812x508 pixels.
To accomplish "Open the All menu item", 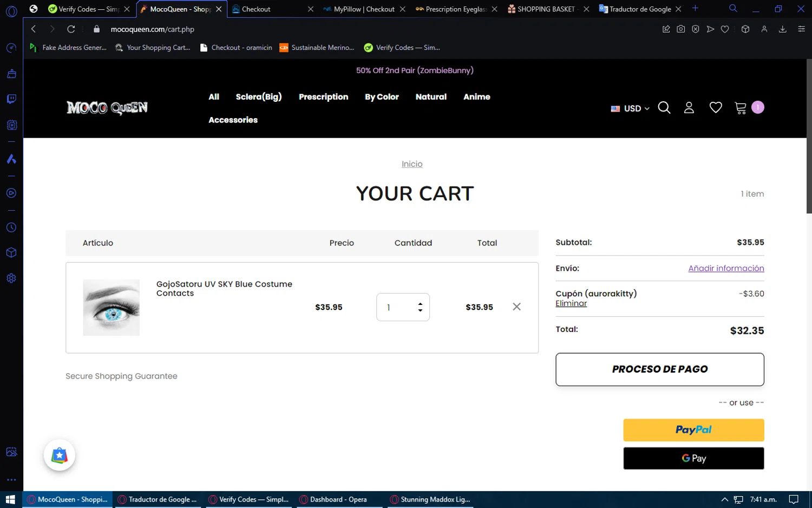I will coord(214,97).
